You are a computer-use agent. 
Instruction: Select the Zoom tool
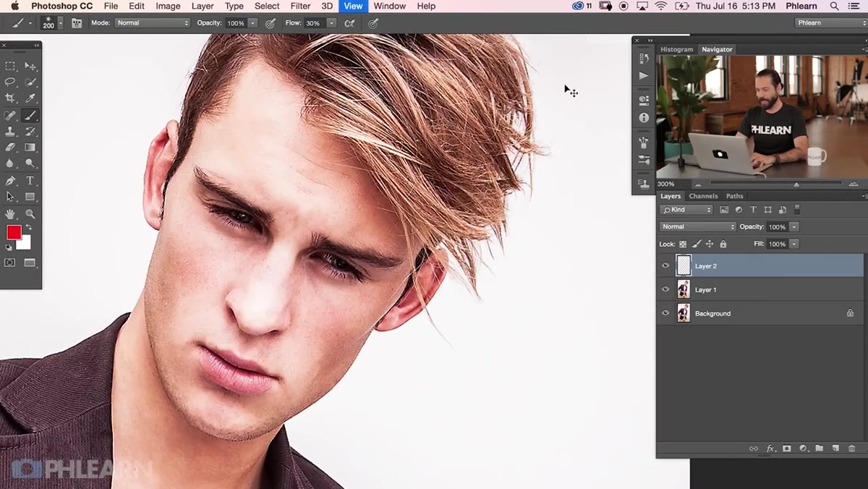coord(30,214)
